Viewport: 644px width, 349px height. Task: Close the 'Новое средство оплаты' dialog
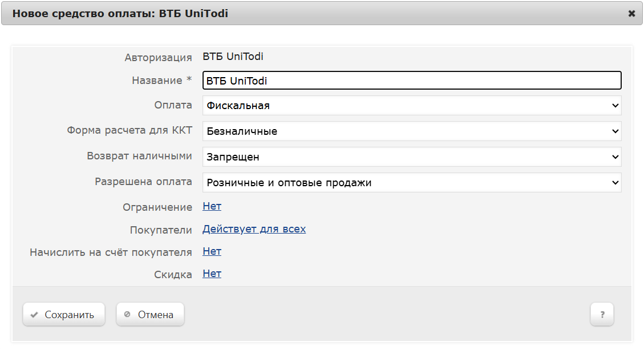tap(631, 13)
